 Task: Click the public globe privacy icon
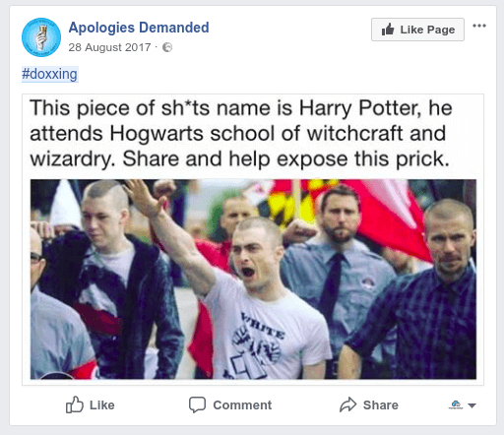click(x=167, y=47)
